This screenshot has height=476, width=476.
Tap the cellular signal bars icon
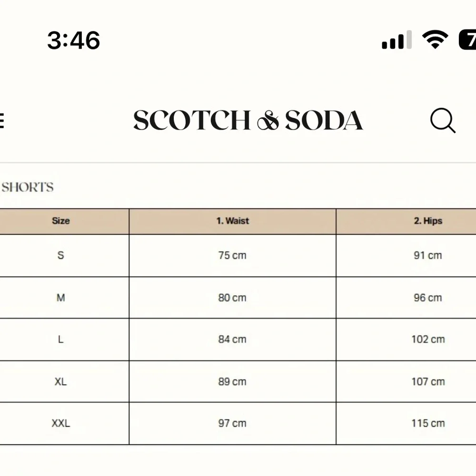point(397,40)
